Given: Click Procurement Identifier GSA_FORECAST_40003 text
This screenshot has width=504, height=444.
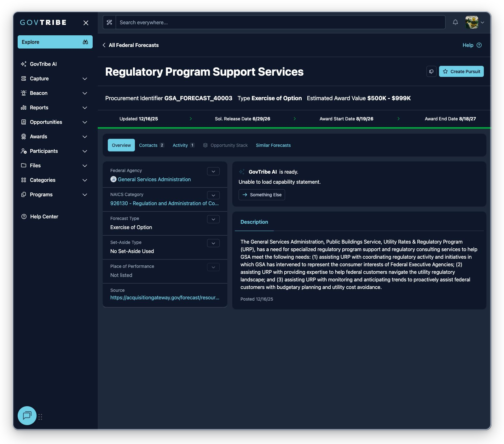Looking at the screenshot, I should click(169, 98).
